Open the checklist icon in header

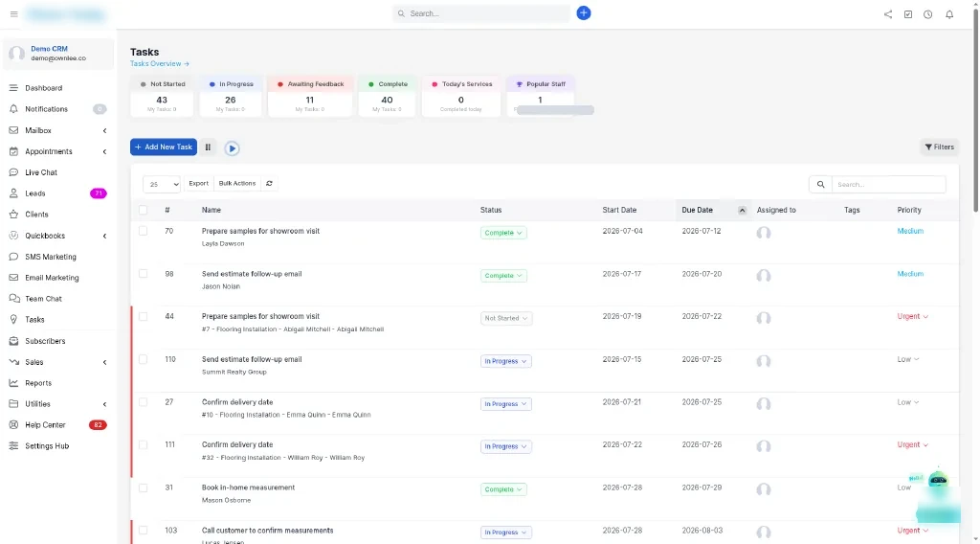[x=907, y=13]
